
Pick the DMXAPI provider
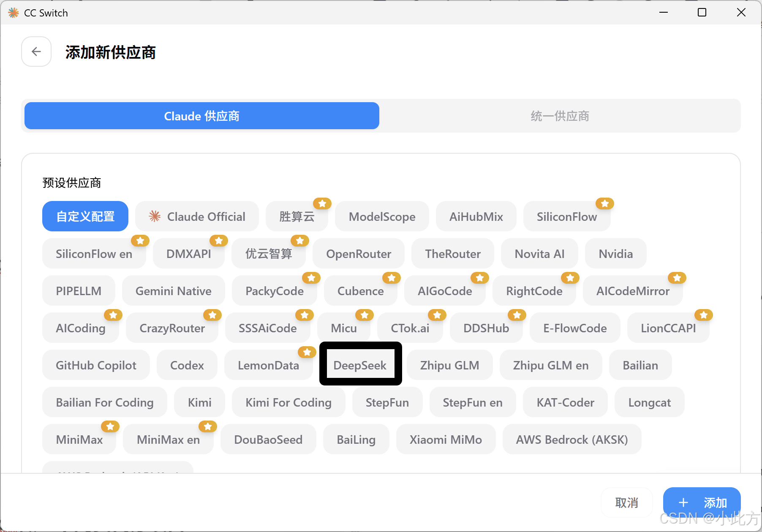189,253
